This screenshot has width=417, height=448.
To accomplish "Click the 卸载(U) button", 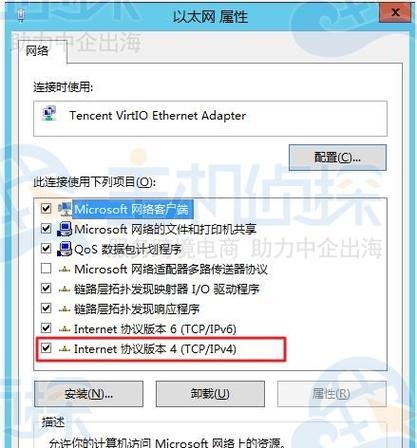I will tap(210, 394).
